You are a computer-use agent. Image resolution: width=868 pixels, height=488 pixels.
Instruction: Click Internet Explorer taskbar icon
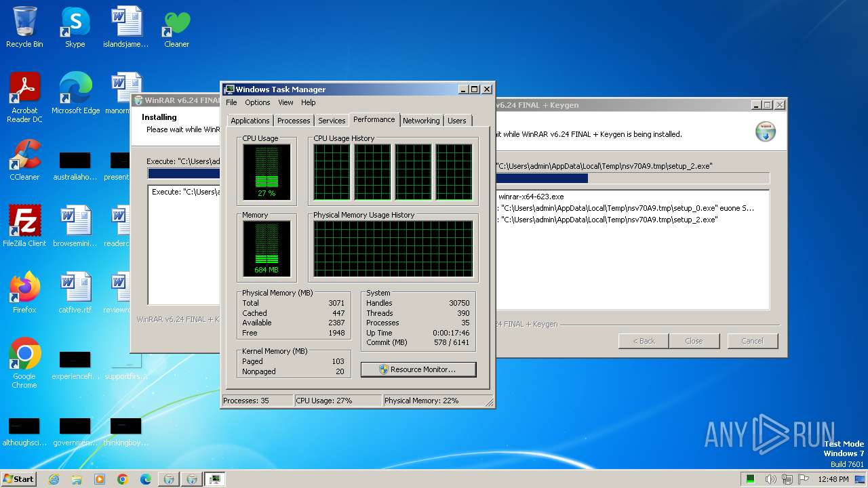click(54, 479)
